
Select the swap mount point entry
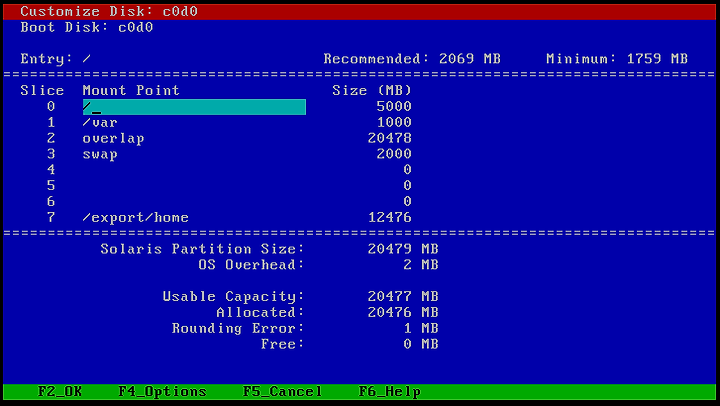tap(100, 154)
